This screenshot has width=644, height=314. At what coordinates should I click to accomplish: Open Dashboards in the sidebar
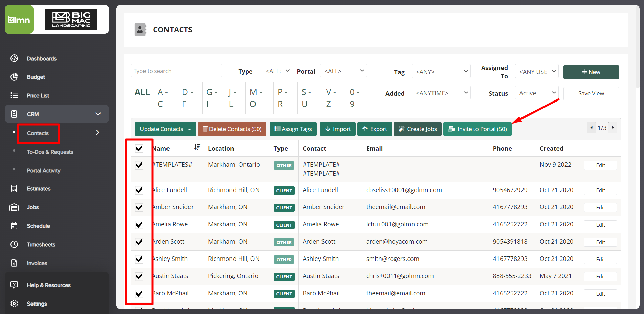coord(42,59)
